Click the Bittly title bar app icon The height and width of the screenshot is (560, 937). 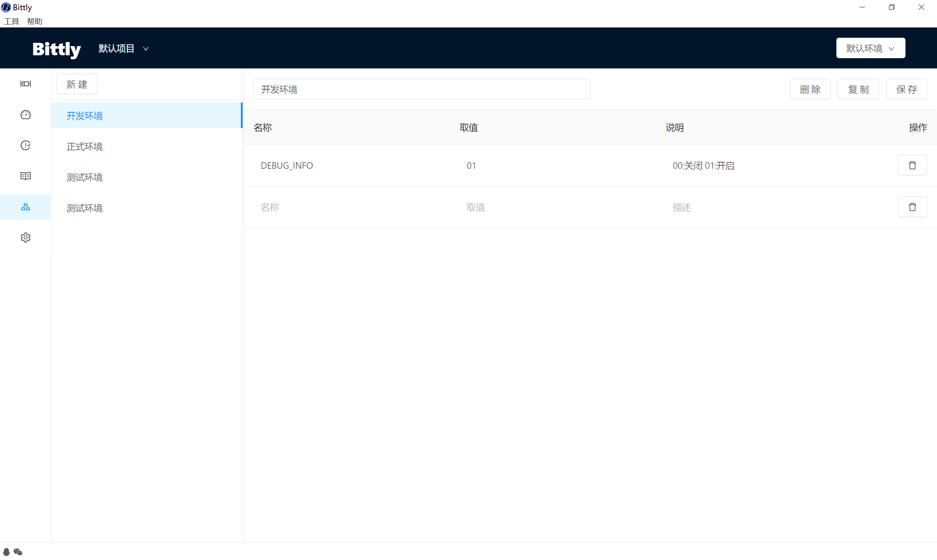click(6, 7)
